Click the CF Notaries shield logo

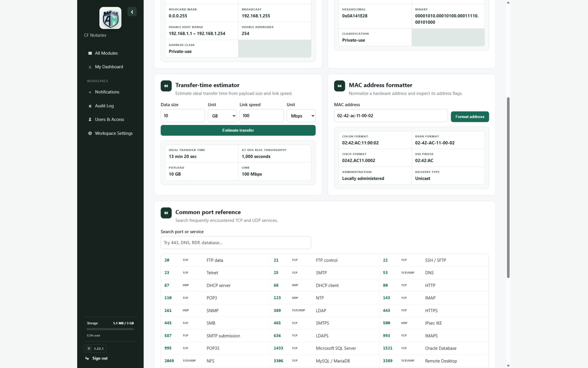coord(110,18)
